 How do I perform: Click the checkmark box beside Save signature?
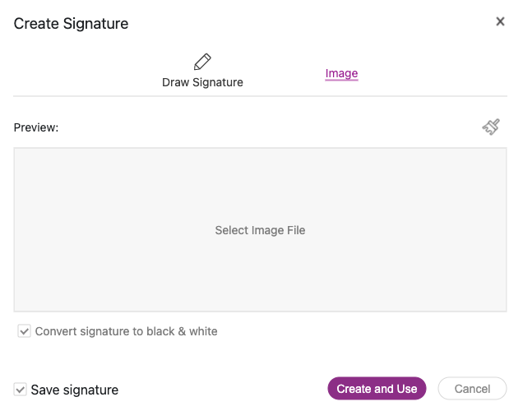(21, 390)
